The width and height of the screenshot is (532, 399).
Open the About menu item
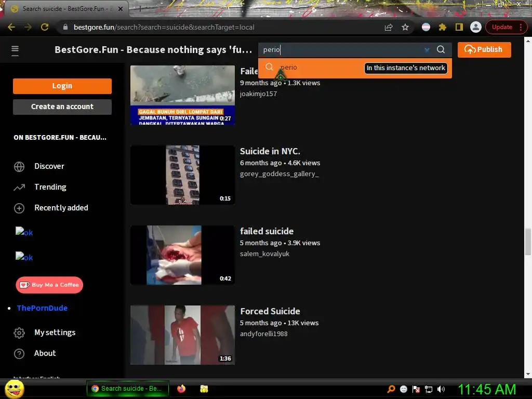[45, 353]
